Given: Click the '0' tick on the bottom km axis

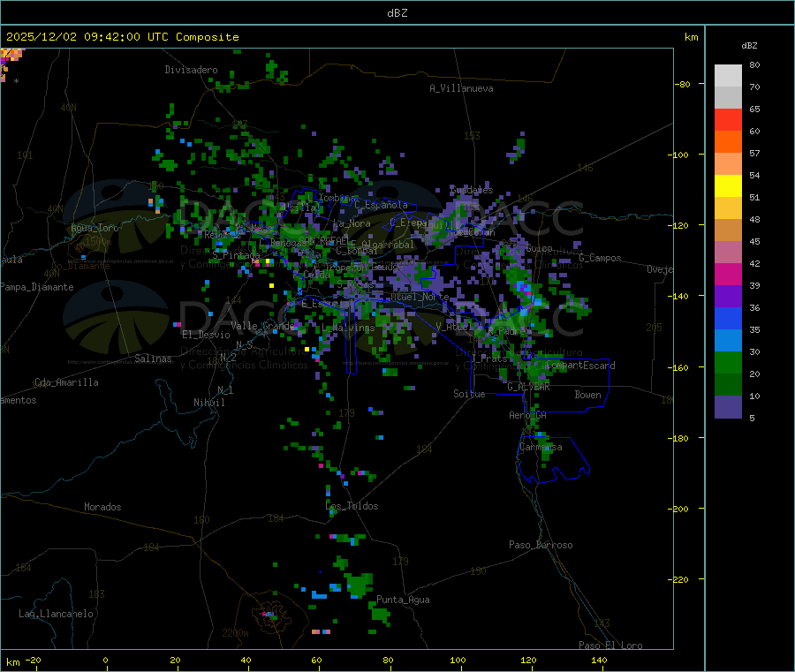Looking at the screenshot, I should click(x=105, y=660).
